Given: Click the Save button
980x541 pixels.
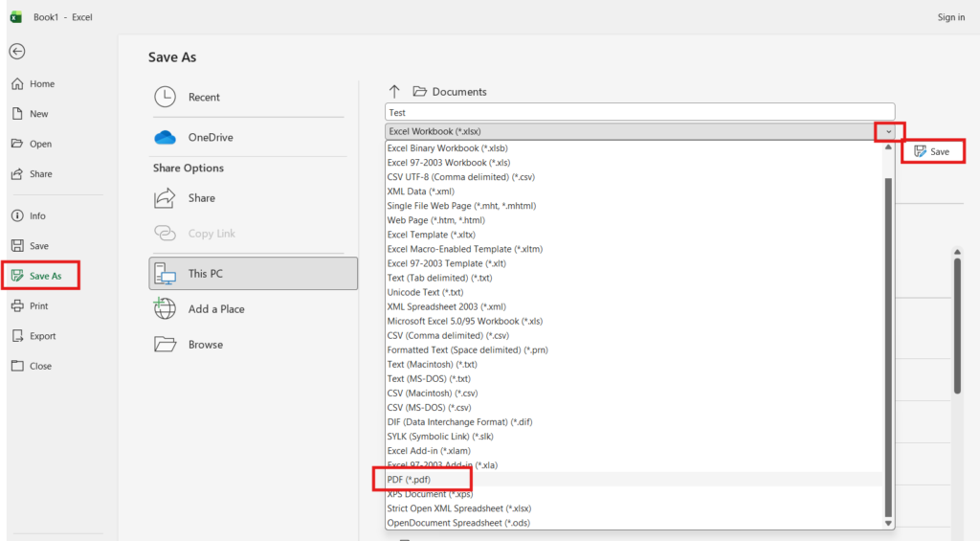Looking at the screenshot, I should click(932, 151).
